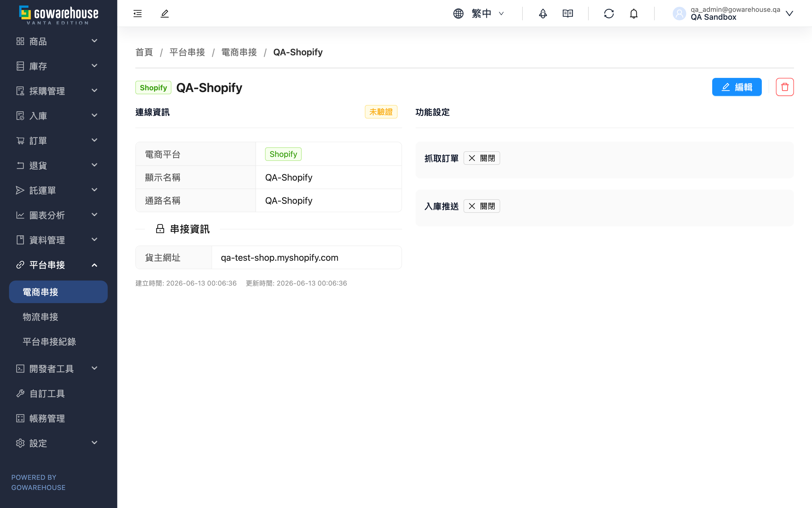Click the user avatar icon
The image size is (812, 508).
pos(679,14)
